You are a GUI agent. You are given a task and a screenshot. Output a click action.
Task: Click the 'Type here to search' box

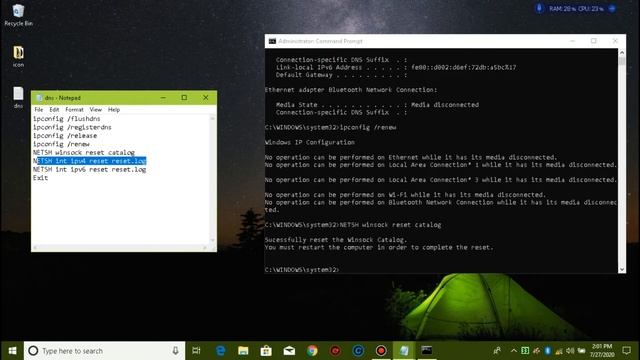point(104,351)
